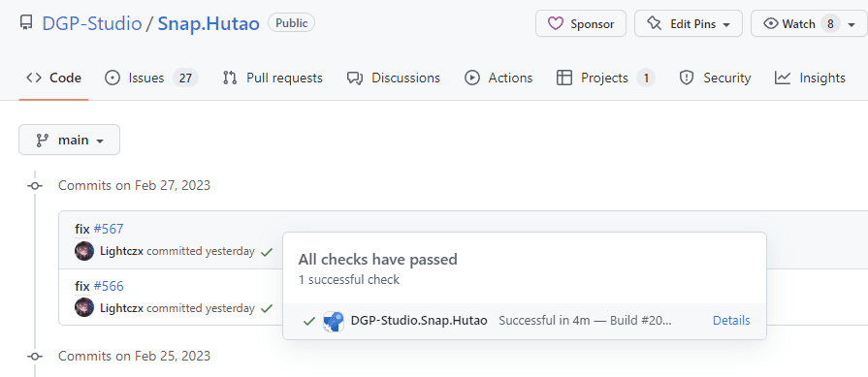Click the green checkmark beside fix #566 commit

coord(267,308)
